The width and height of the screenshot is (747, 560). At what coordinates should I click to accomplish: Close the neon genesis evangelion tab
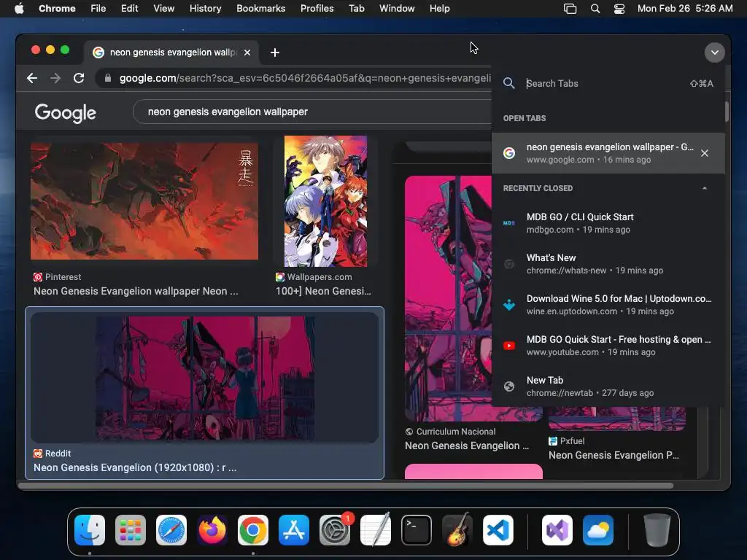point(247,52)
